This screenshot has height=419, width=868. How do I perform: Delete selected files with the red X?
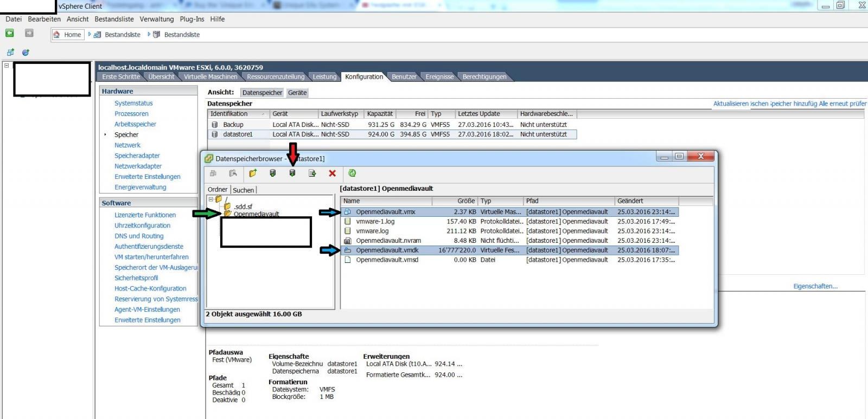333,173
